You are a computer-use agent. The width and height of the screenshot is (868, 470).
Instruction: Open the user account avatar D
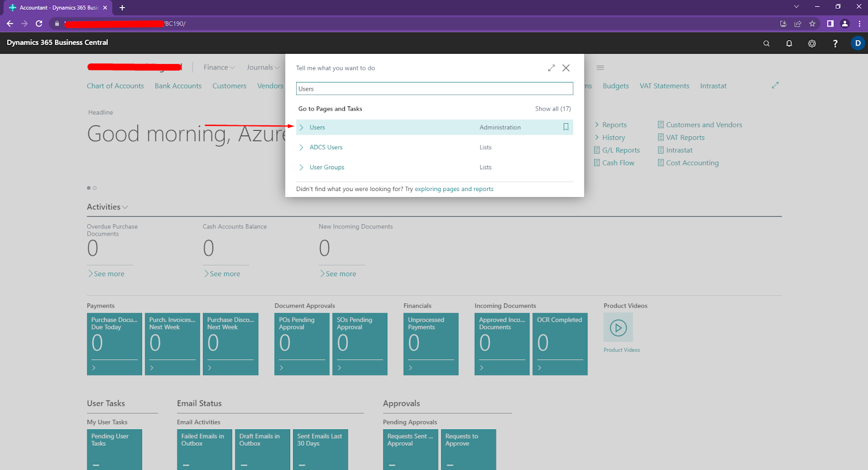(x=858, y=43)
